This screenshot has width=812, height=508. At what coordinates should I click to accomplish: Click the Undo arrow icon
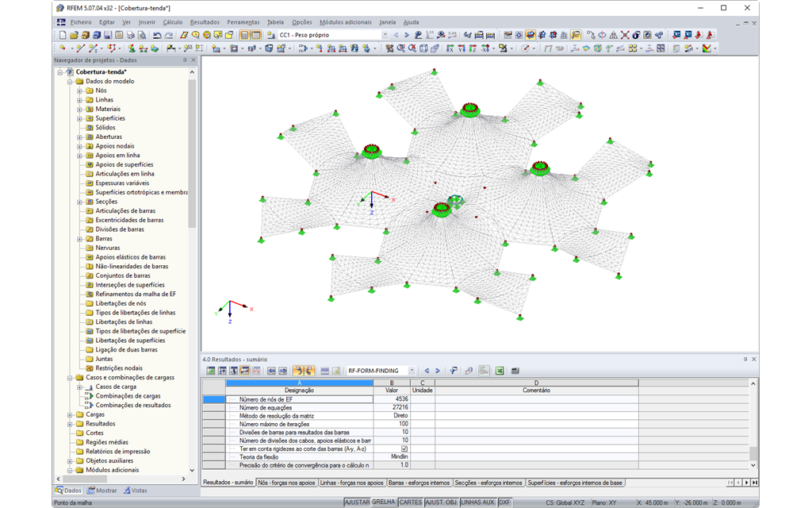coord(157,35)
